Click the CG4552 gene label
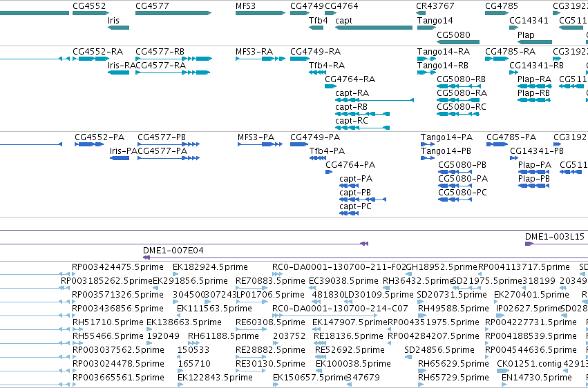Viewport: 588px width, 388px height. [89, 6]
